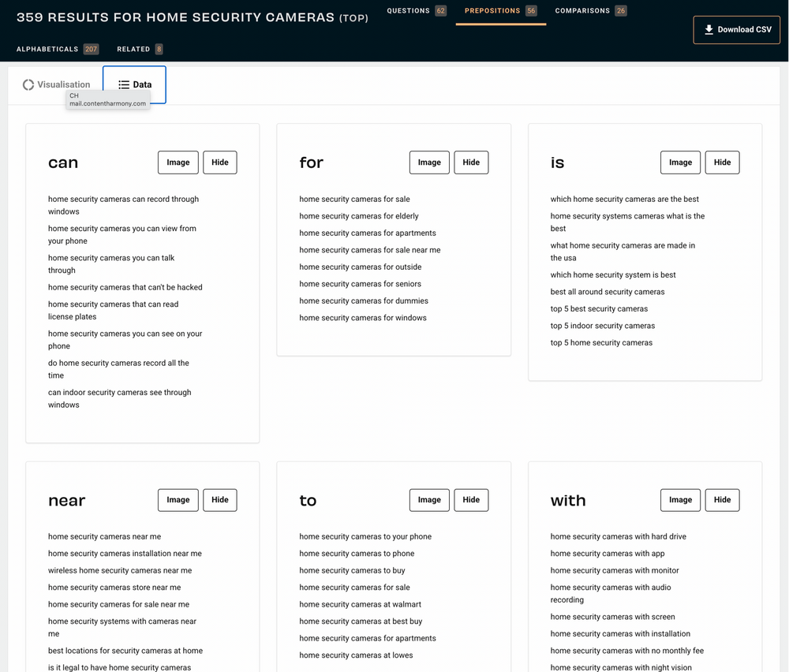Generate an Image for the "for" card
This screenshot has width=789, height=672.
pyautogui.click(x=429, y=162)
